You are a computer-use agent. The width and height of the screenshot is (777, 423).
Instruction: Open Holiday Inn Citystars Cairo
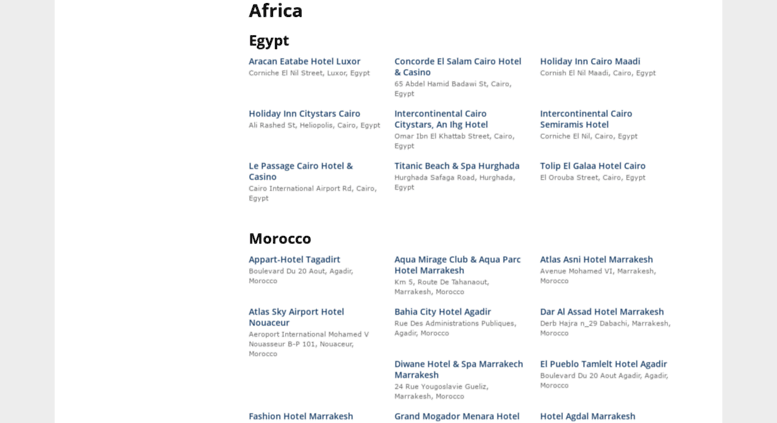point(304,114)
